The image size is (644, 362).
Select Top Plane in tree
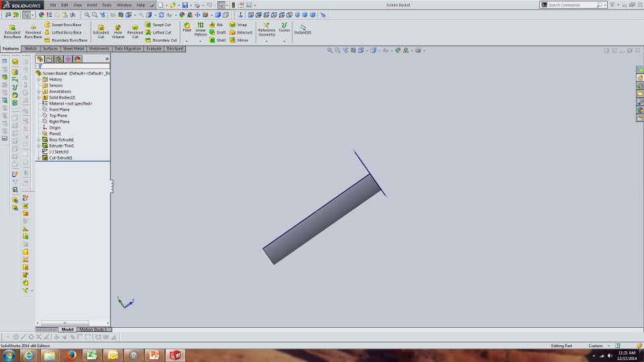pyautogui.click(x=55, y=116)
